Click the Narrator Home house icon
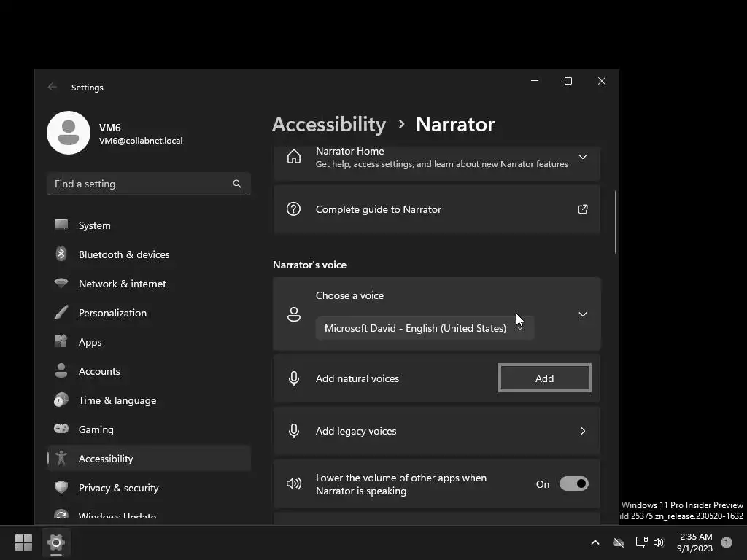This screenshot has width=747, height=560. tap(294, 157)
